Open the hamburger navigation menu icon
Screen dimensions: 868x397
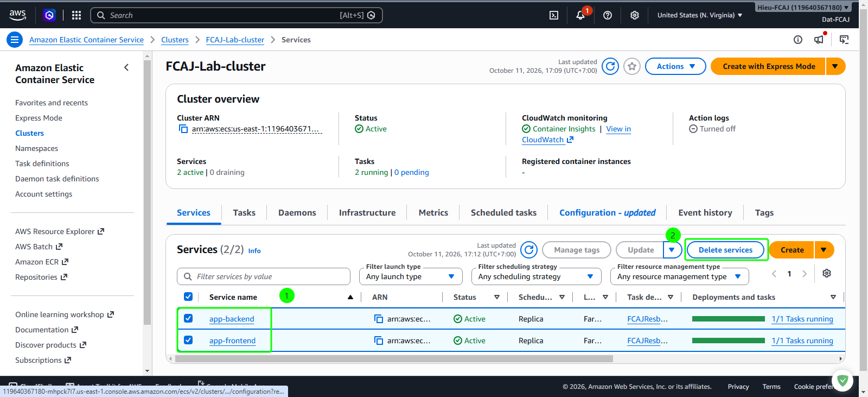15,40
